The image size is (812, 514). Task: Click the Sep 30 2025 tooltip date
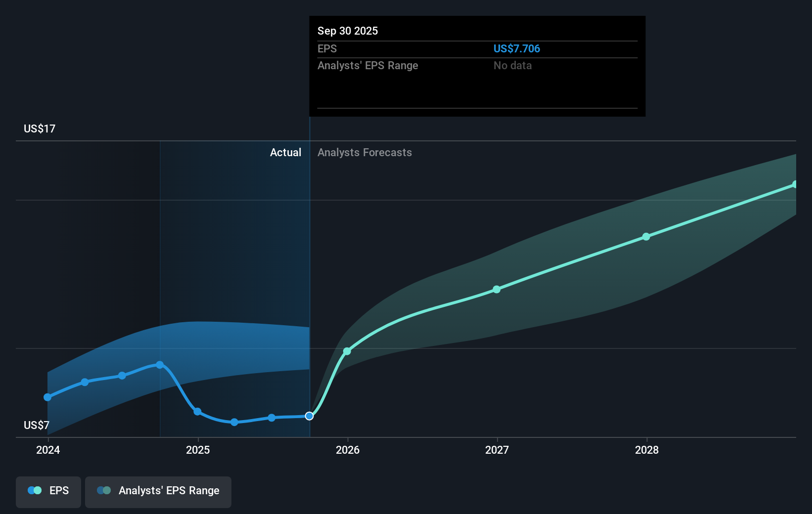click(348, 31)
